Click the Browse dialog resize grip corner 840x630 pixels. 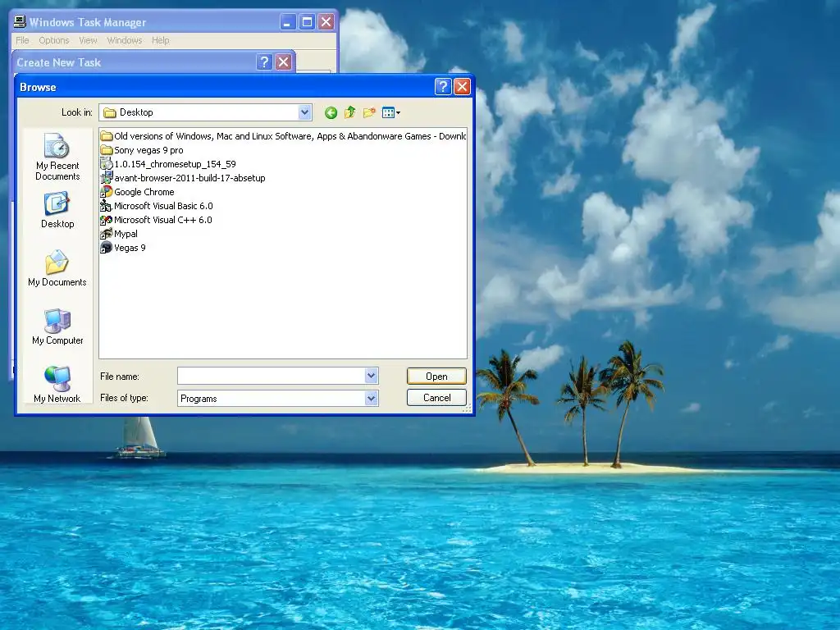click(x=467, y=409)
